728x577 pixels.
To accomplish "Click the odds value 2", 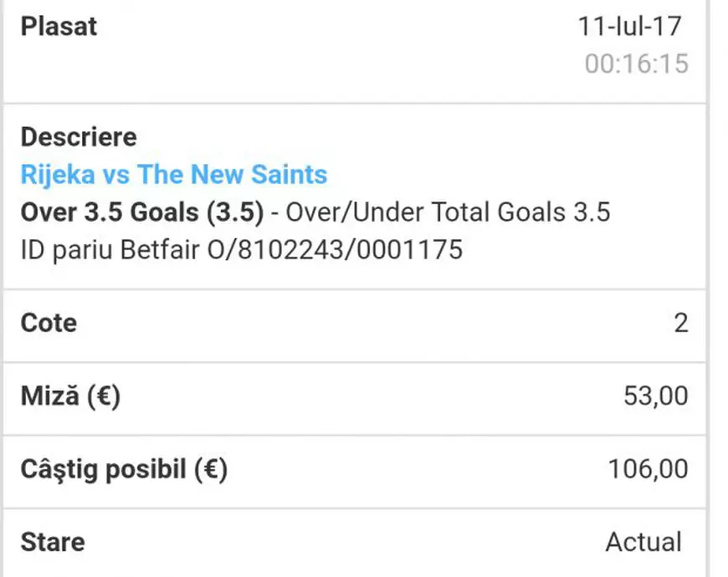I will [680, 323].
